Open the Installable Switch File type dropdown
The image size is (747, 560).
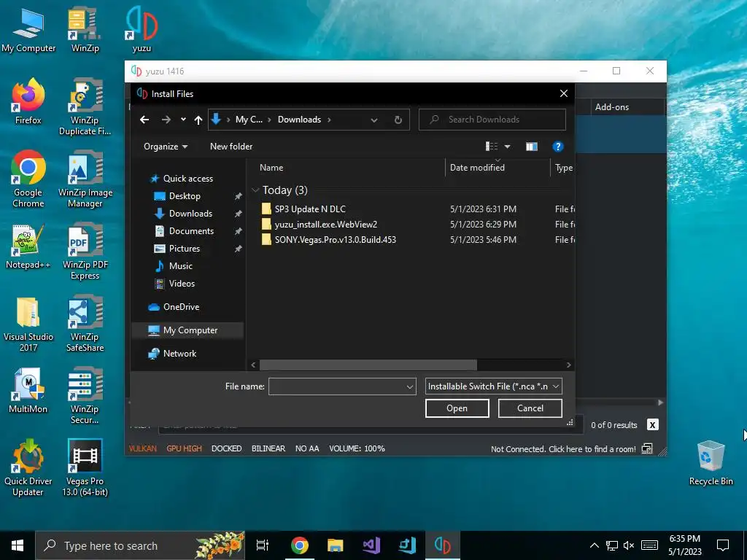point(493,386)
